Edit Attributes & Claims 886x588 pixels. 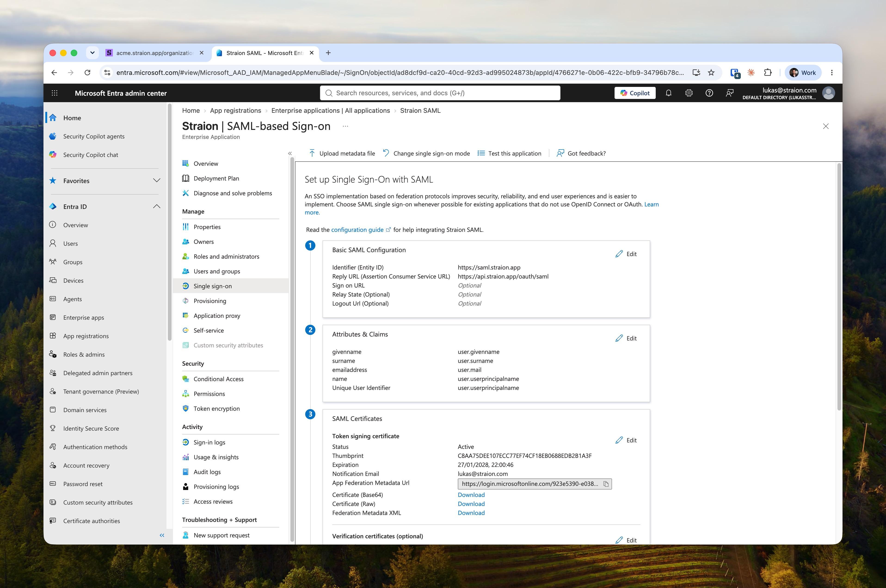pyautogui.click(x=626, y=338)
